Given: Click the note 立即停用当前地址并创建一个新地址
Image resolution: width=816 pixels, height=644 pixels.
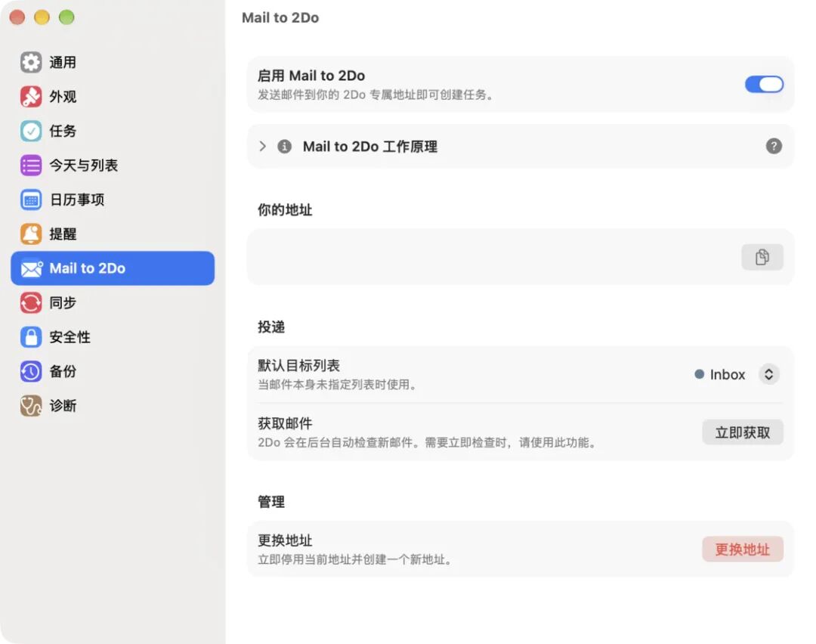Looking at the screenshot, I should (x=355, y=559).
